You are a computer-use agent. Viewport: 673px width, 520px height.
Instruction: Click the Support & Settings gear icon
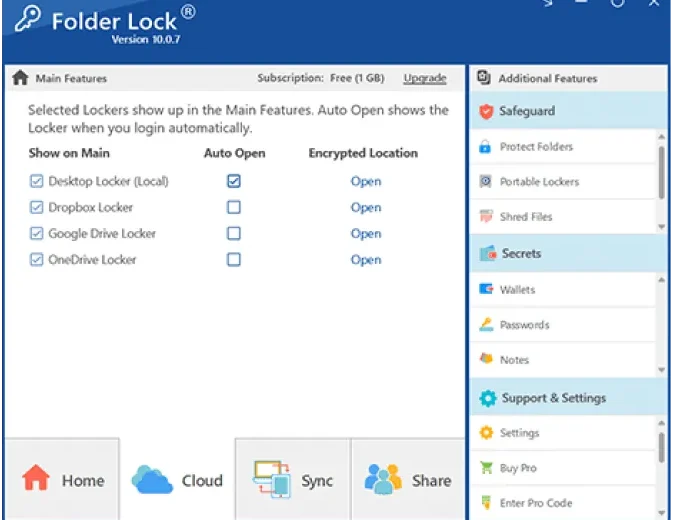(x=488, y=398)
